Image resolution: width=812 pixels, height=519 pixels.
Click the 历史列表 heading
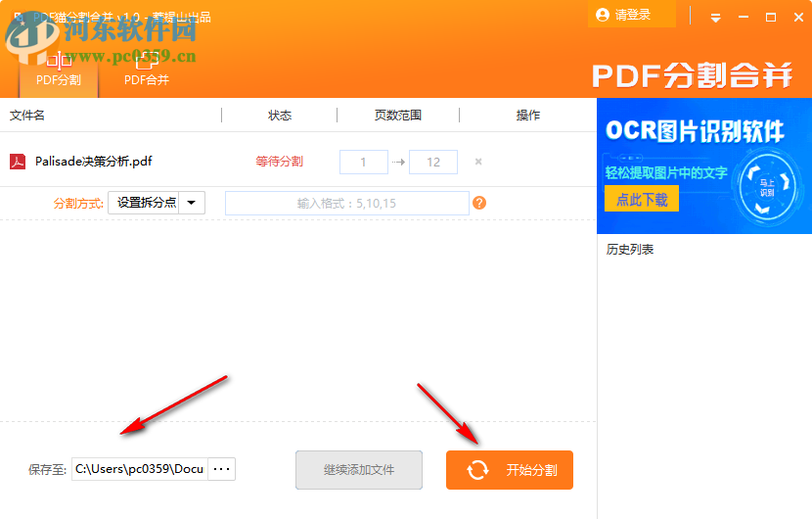630,250
